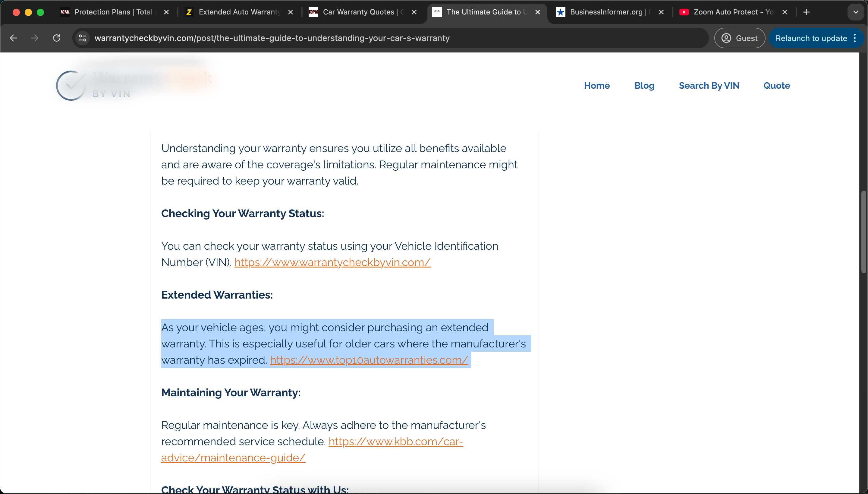The width and height of the screenshot is (868, 494).
Task: Click the forward navigation arrow
Action: 35,38
